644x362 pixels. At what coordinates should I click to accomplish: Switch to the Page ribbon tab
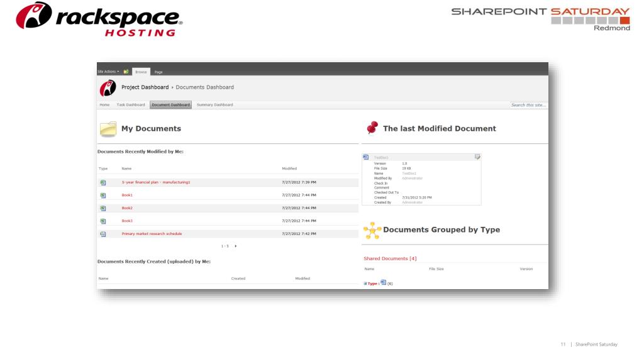click(158, 72)
